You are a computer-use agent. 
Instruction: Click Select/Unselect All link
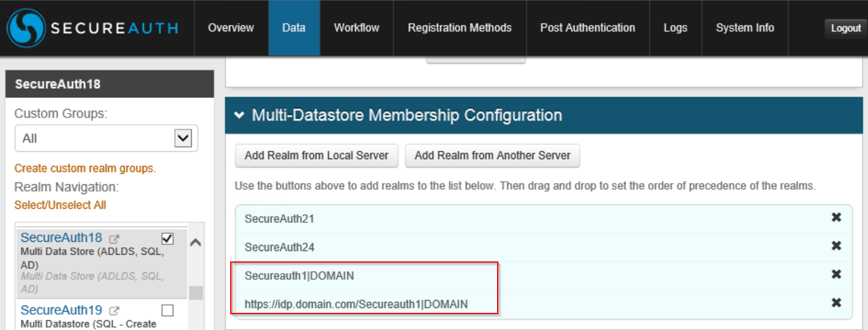[x=60, y=205]
